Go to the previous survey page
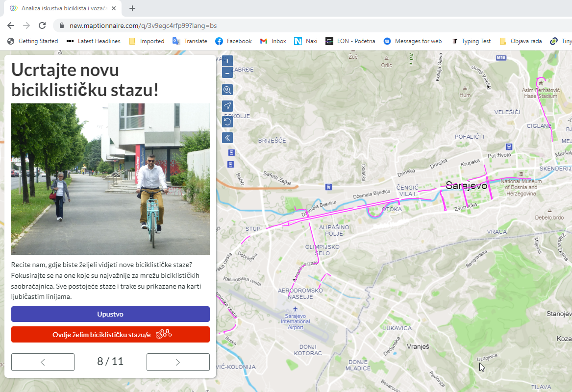572x392 pixels. point(43,362)
